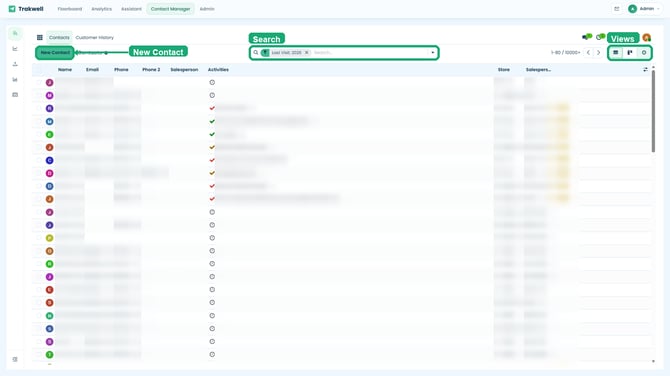Click the collapse icon at sidebar bottom

(15, 359)
